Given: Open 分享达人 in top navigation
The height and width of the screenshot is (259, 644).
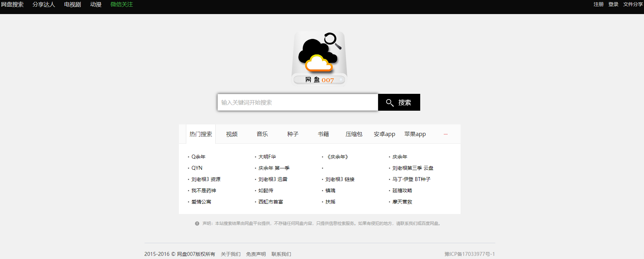Looking at the screenshot, I should (44, 5).
